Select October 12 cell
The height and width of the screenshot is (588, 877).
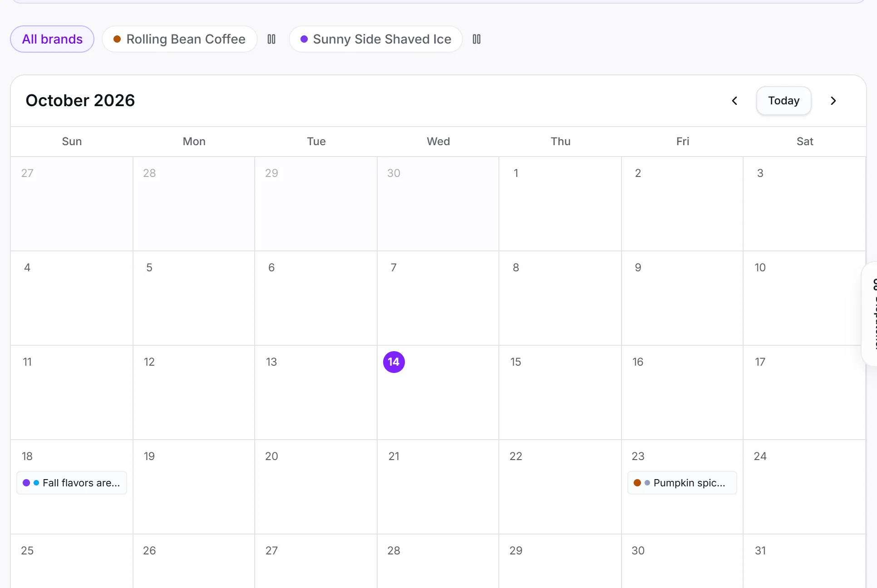pos(194,392)
